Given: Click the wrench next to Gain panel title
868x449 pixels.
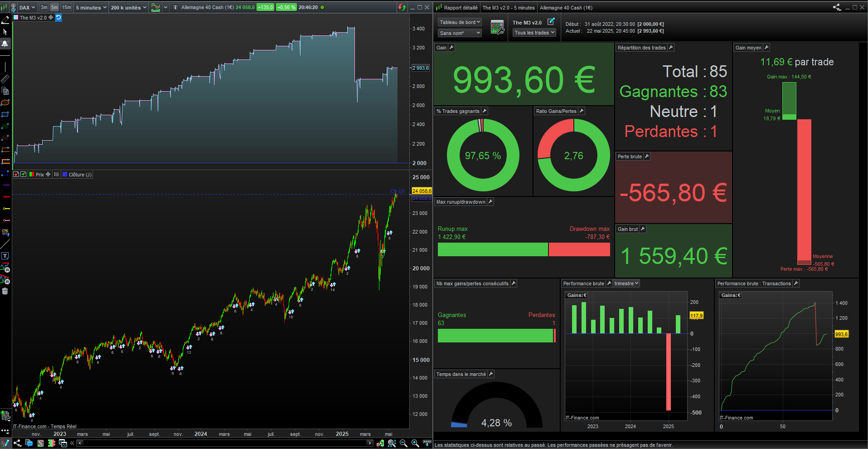Looking at the screenshot, I should click(x=451, y=47).
